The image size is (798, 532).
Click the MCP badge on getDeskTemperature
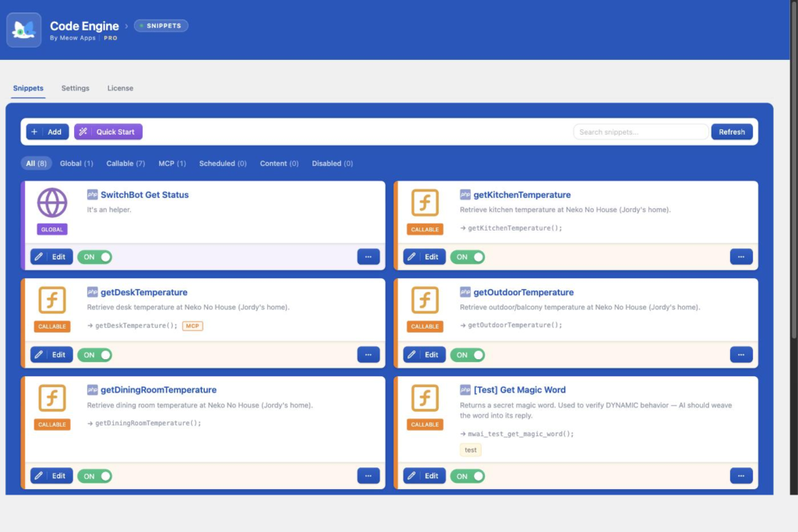(192, 326)
